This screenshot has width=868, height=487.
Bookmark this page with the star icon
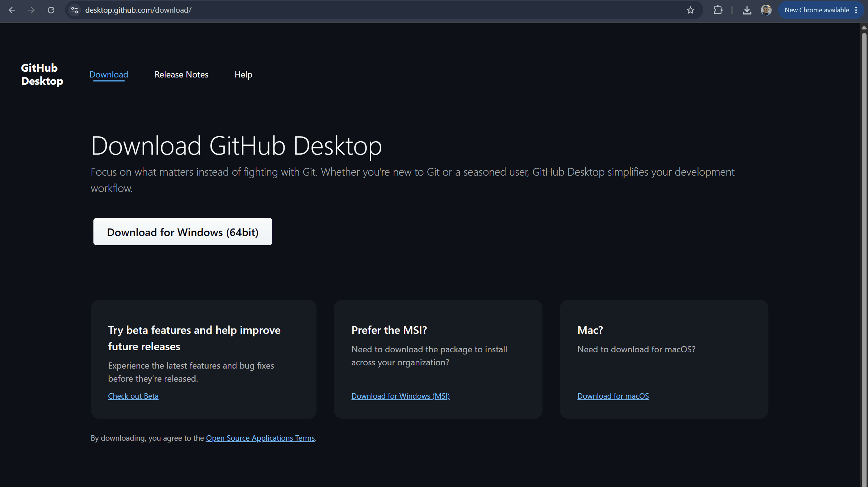point(691,10)
